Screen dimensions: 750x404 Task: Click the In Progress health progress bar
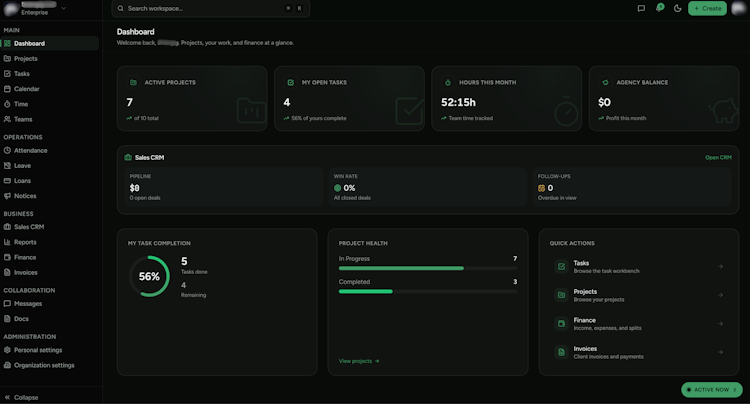[428, 268]
